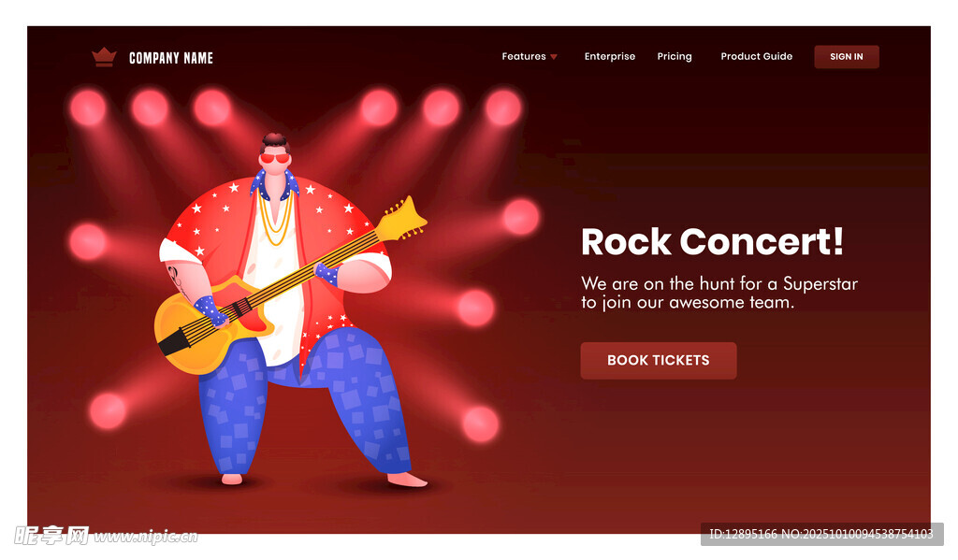The height and width of the screenshot is (560, 958).
Task: Click the COMPANY NAME brand text
Action: pyautogui.click(x=171, y=58)
